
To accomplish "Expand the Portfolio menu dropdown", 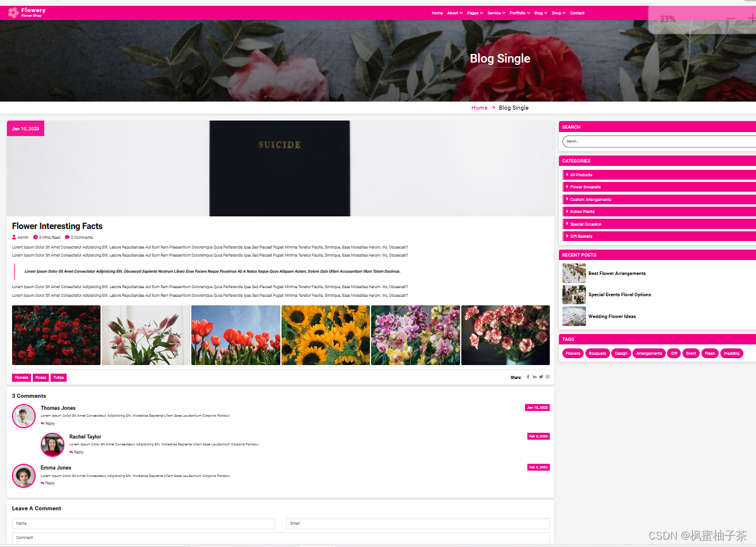I will (520, 13).
